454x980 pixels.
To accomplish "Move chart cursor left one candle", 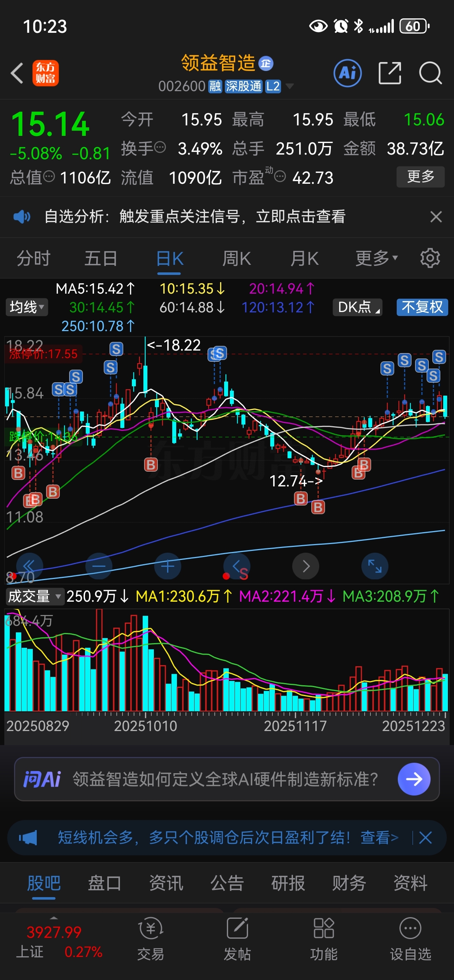I will (x=237, y=566).
